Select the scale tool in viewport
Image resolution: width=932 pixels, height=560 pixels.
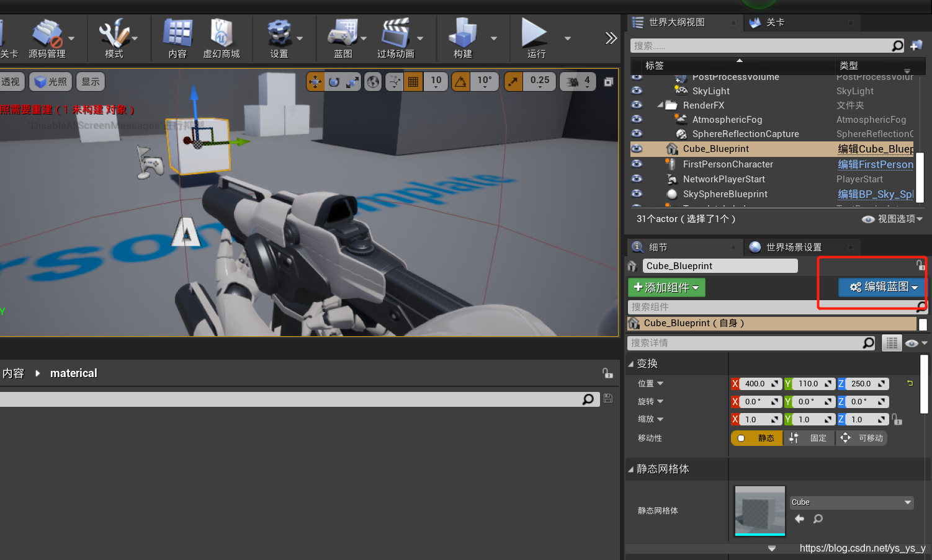(x=352, y=82)
